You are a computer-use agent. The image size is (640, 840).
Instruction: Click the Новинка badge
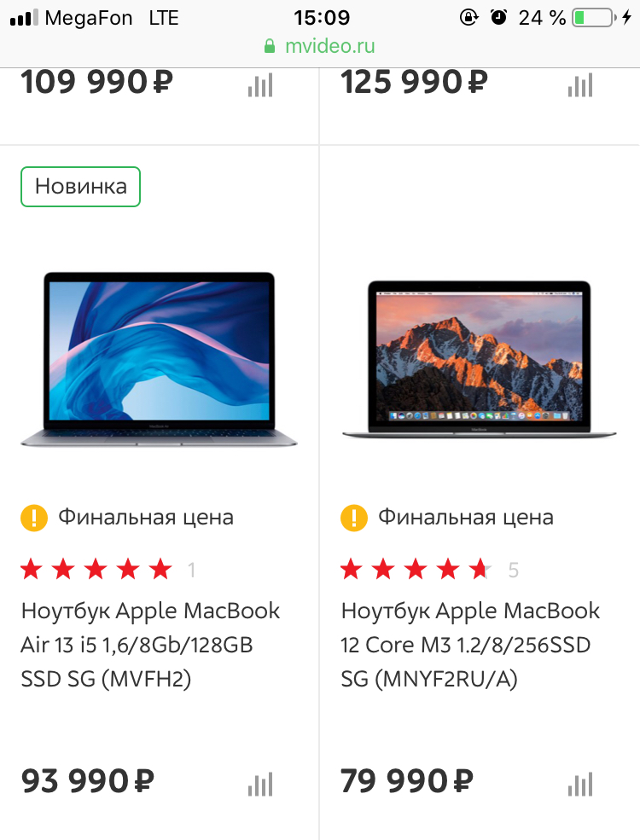[80, 187]
